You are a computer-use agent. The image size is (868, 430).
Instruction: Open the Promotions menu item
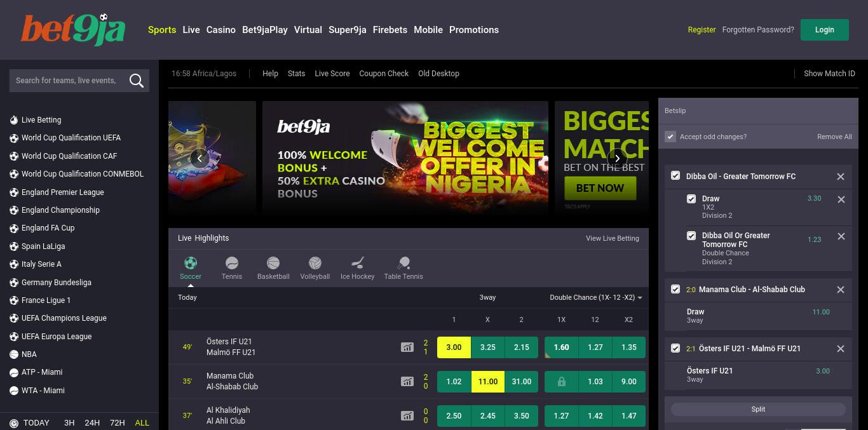tap(474, 30)
